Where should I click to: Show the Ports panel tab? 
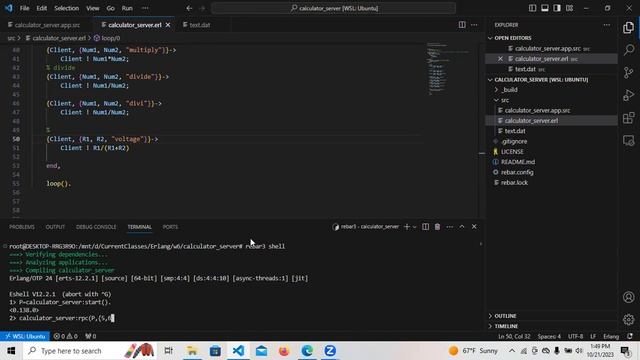170,227
